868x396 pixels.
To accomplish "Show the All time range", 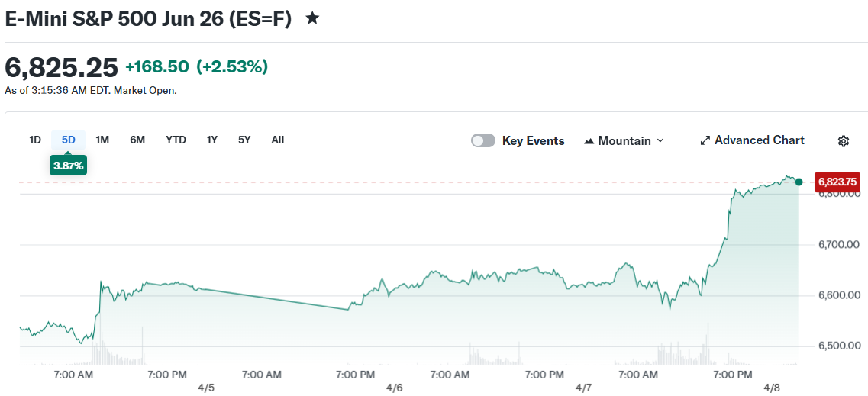I will click(278, 140).
